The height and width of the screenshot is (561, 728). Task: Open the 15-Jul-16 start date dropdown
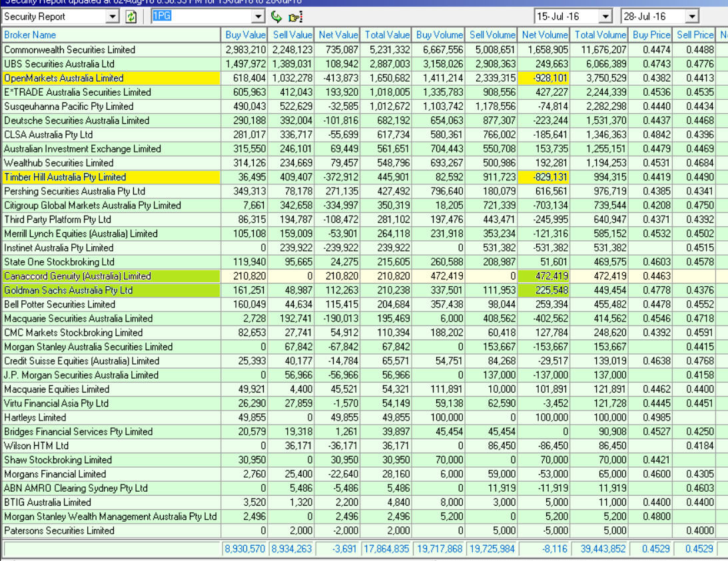pos(605,17)
